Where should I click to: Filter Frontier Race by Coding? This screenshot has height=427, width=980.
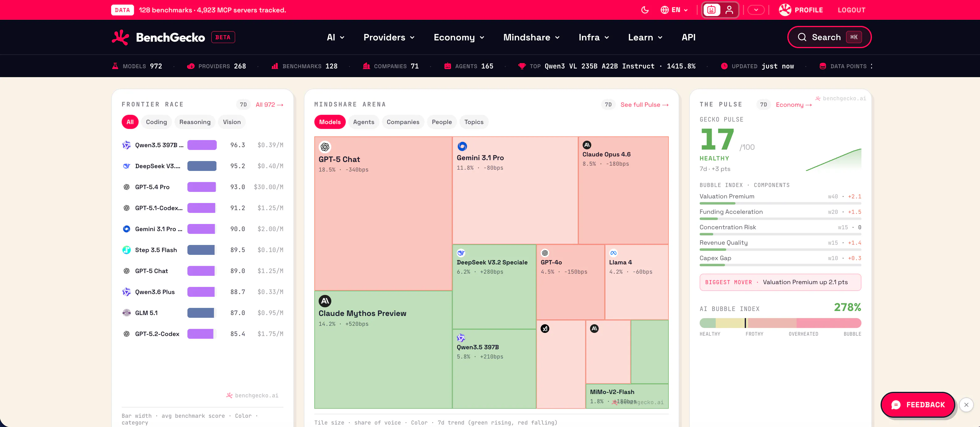(x=156, y=122)
